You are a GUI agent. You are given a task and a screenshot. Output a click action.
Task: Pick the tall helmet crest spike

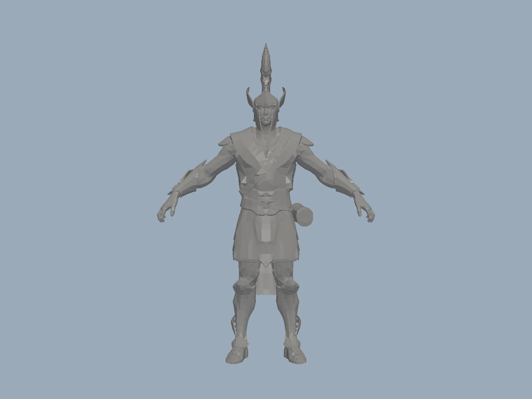(266, 67)
